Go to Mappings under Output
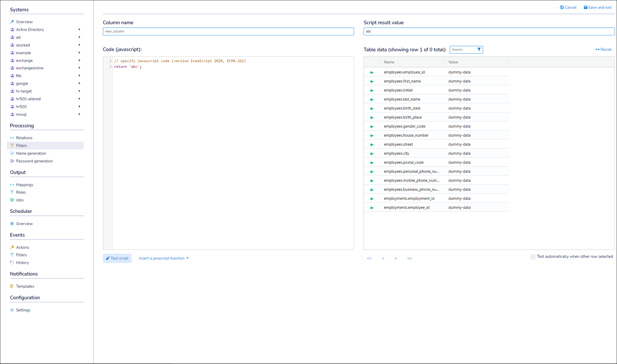Screen dimensions: 617x364 coord(24,185)
